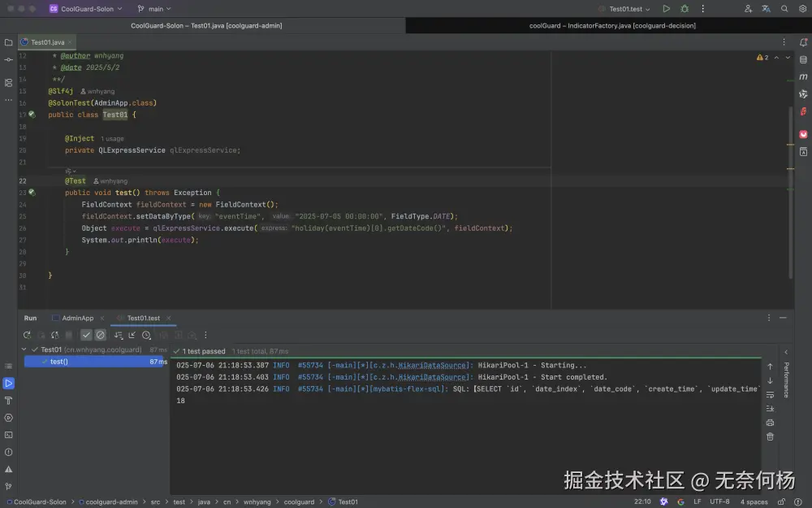
Task: Toggle auto-test rerun icon in Run toolbar
Action: (x=55, y=336)
